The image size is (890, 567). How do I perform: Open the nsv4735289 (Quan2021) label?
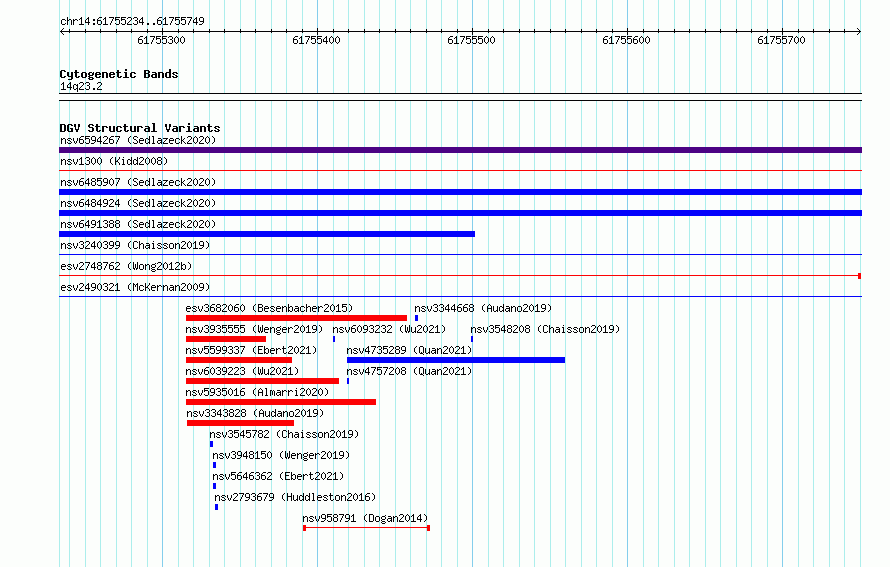click(x=409, y=350)
